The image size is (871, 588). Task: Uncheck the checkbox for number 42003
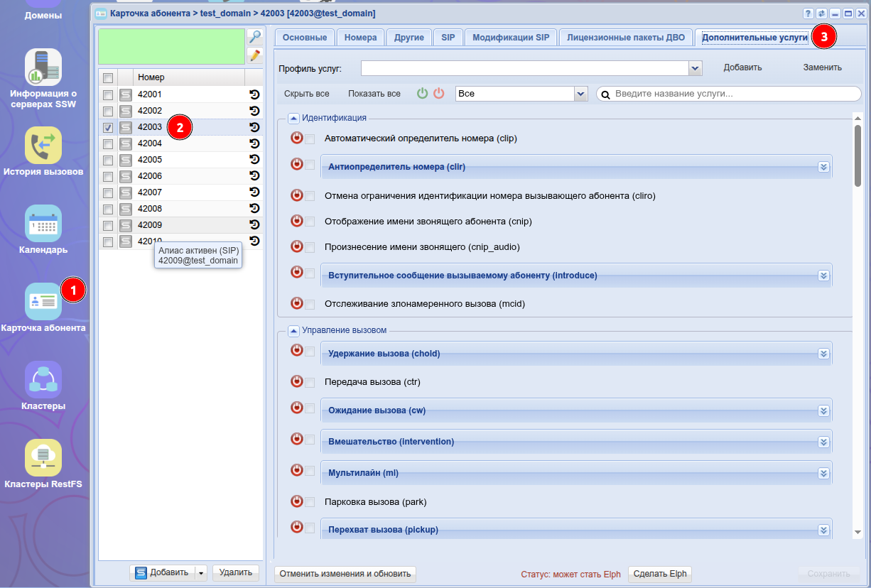108,128
